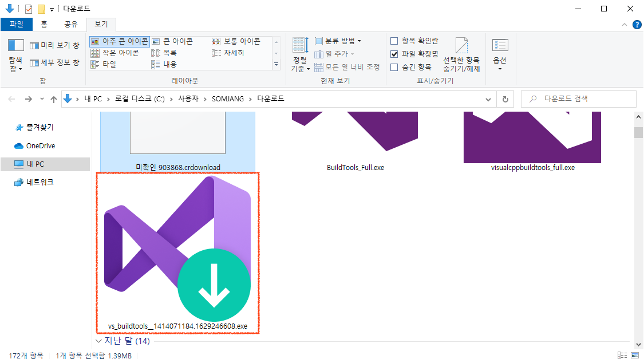Click 다운로드 breadcrumb in address bar
Viewport: 644px width, 363px height.
click(x=271, y=99)
